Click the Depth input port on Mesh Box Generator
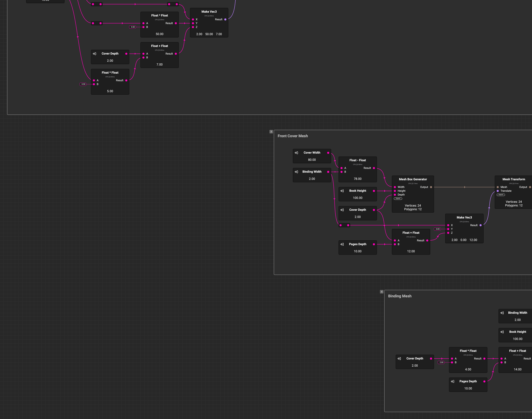This screenshot has width=532, height=419. coord(395,195)
